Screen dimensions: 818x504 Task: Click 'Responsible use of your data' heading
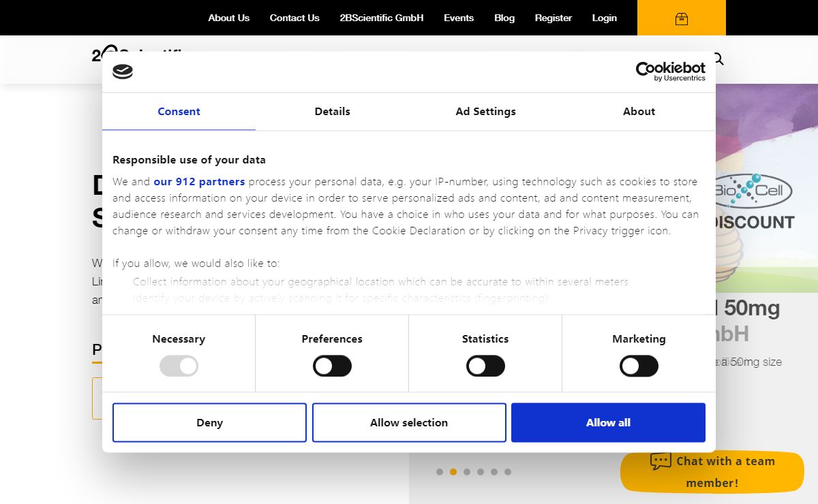click(x=189, y=160)
